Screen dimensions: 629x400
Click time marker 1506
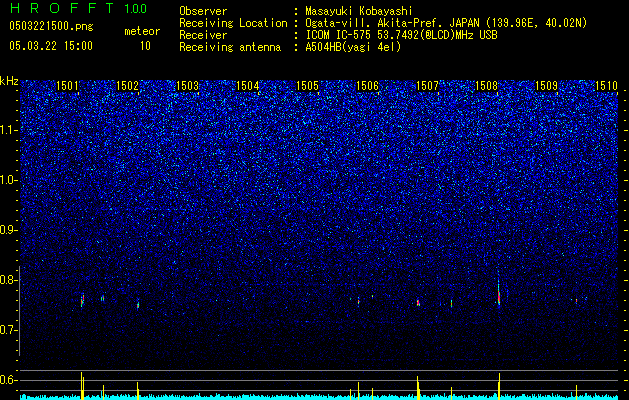pos(367,86)
